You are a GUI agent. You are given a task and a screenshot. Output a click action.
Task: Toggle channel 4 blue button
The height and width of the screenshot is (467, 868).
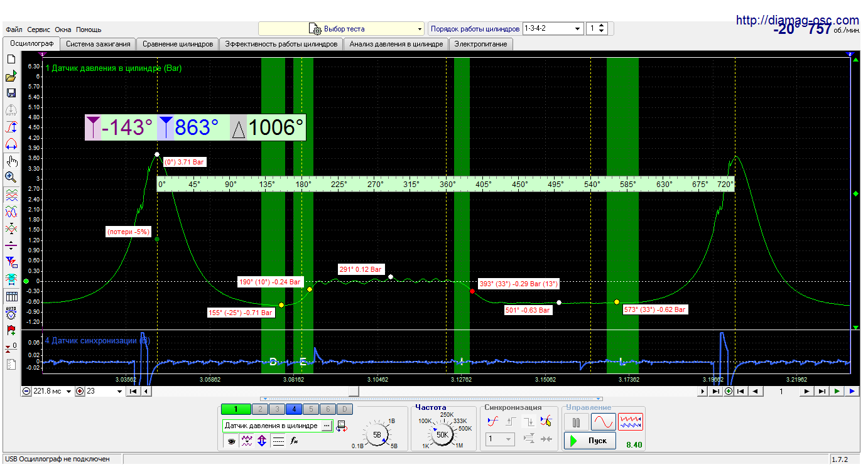coord(293,409)
